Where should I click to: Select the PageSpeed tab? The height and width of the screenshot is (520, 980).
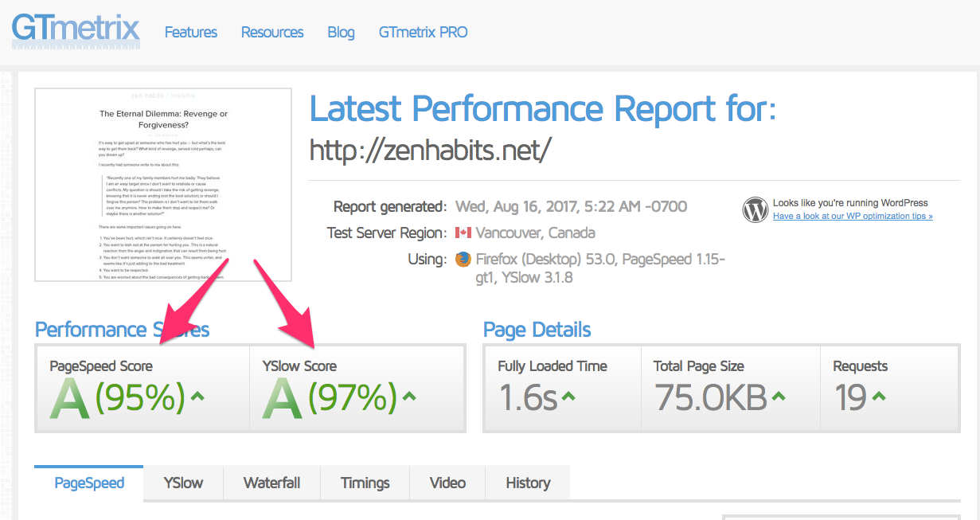click(89, 483)
